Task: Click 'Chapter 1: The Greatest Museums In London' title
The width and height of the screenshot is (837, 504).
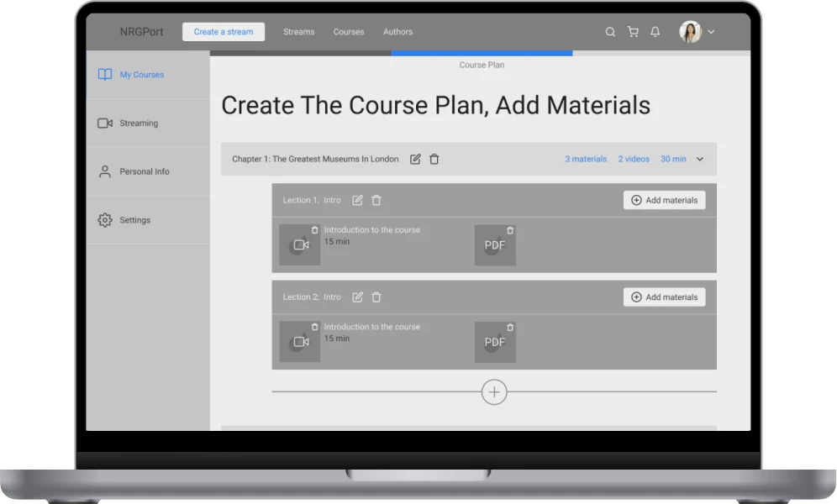Action: tap(315, 159)
